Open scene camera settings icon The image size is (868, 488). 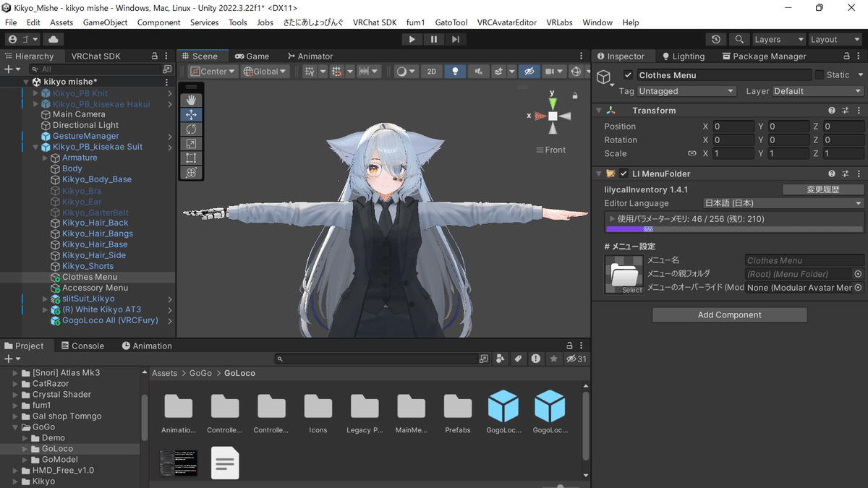550,71
